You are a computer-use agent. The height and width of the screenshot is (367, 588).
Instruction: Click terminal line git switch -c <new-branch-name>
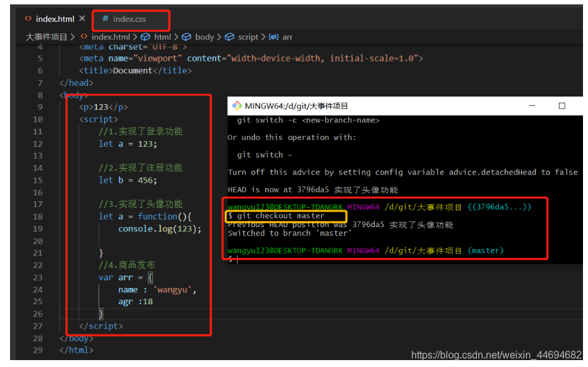[x=308, y=120]
